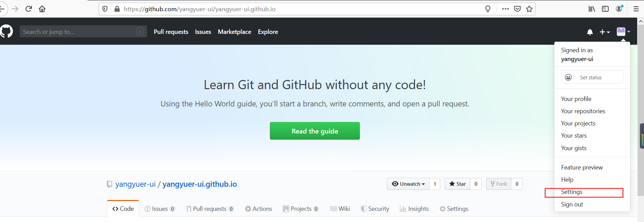Open tracking protection shield icon
The height and width of the screenshot is (222, 644).
(x=105, y=9)
